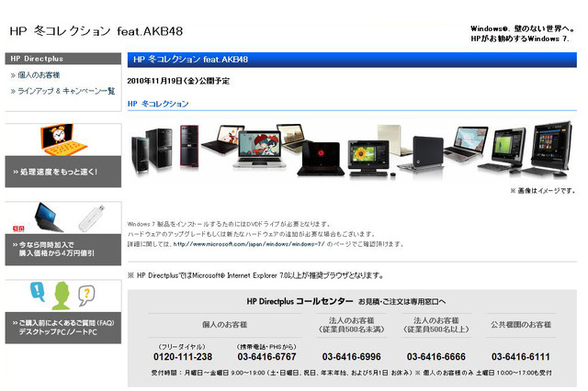Click the 個人のお客様 call center heading
Screen dimensions: 588x391
(x=224, y=324)
